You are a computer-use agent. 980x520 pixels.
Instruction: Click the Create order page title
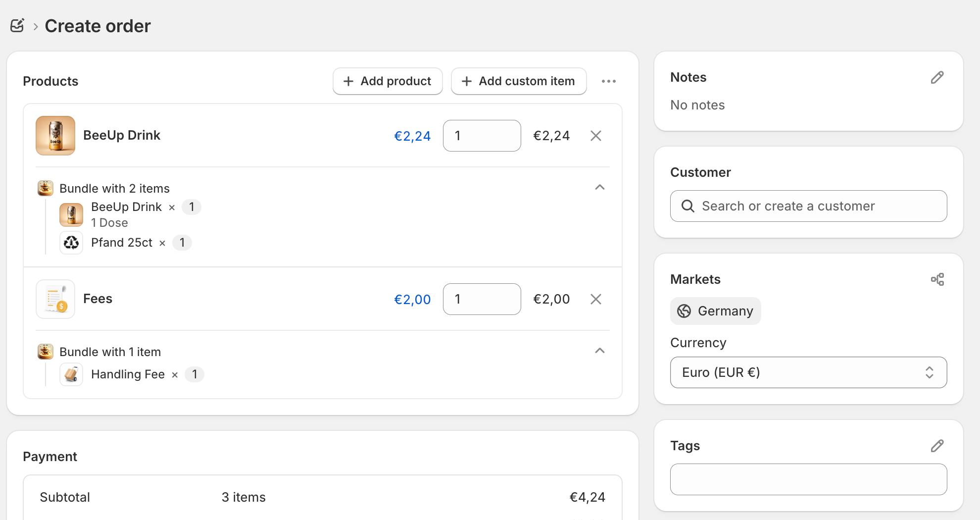click(98, 26)
